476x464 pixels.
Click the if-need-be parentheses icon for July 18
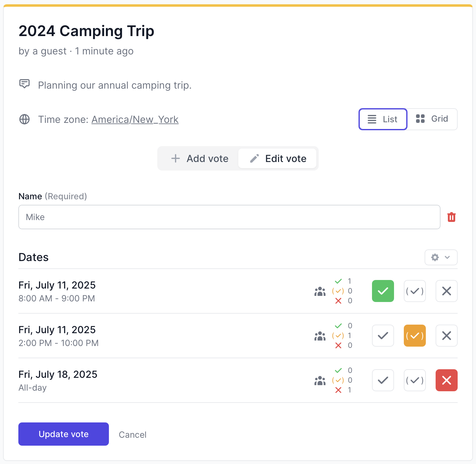point(415,380)
